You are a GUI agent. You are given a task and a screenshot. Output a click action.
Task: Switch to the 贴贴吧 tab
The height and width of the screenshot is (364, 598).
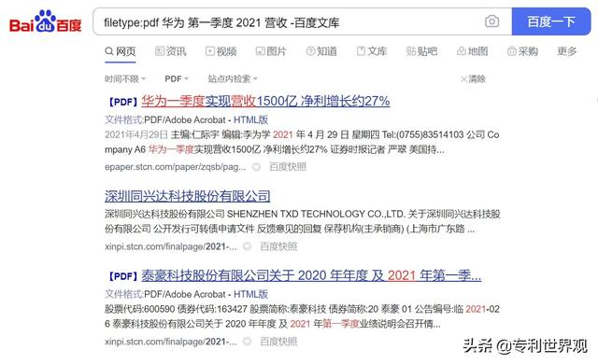coord(421,51)
